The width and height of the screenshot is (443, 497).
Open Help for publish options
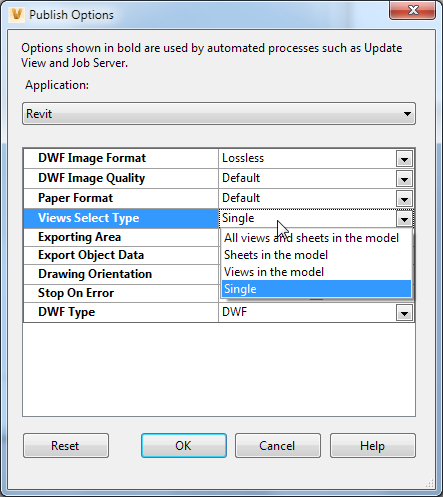(x=373, y=446)
